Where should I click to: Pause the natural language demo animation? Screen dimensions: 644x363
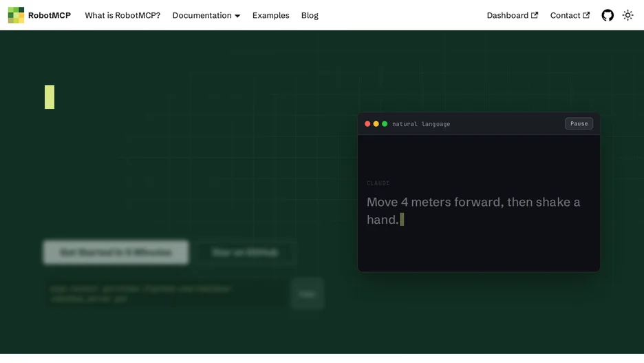tap(579, 124)
